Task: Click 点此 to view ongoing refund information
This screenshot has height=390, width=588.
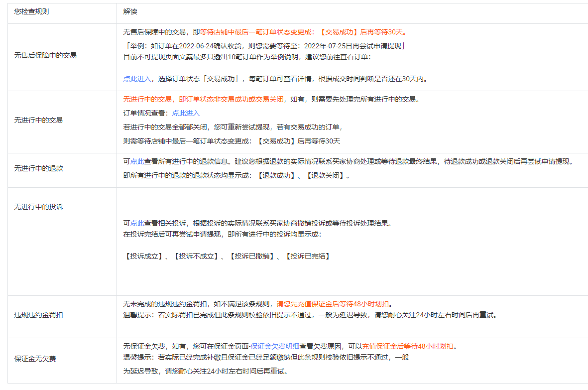Action: pos(132,160)
